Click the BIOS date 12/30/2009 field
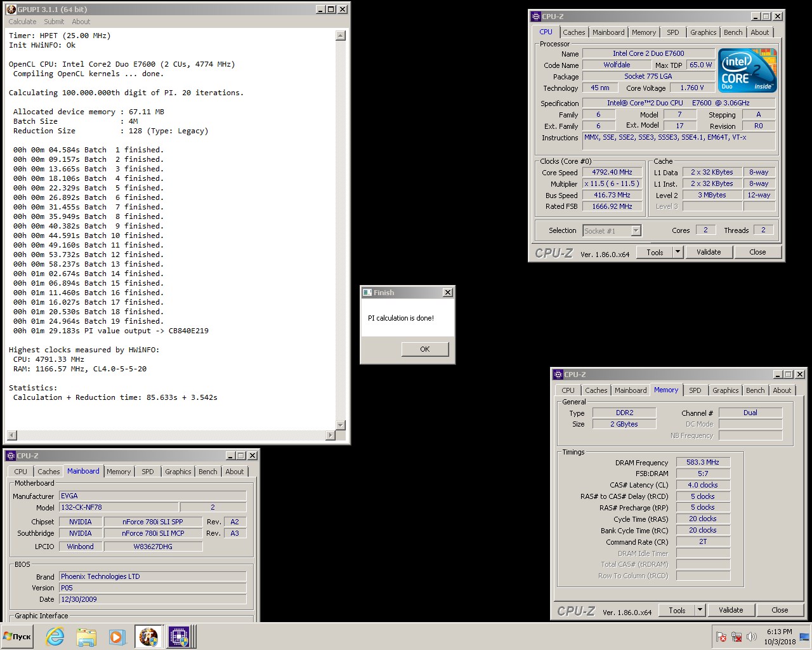The width and height of the screenshot is (812, 650). coord(152,599)
